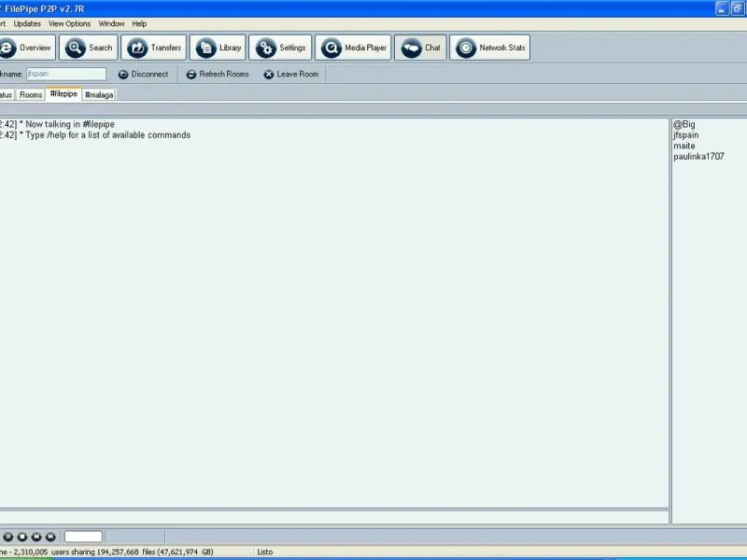Minimize the FilePipe window
The width and height of the screenshot is (747, 560).
click(x=722, y=8)
